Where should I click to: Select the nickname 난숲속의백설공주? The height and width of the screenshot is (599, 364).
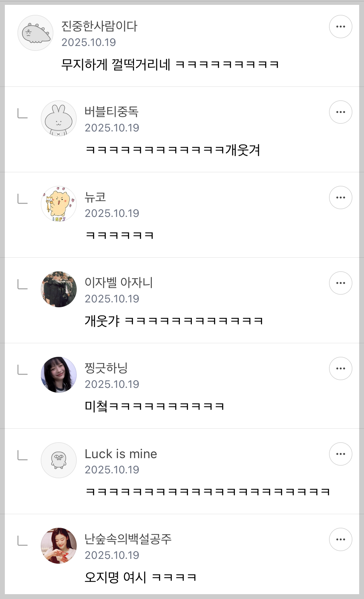click(128, 539)
